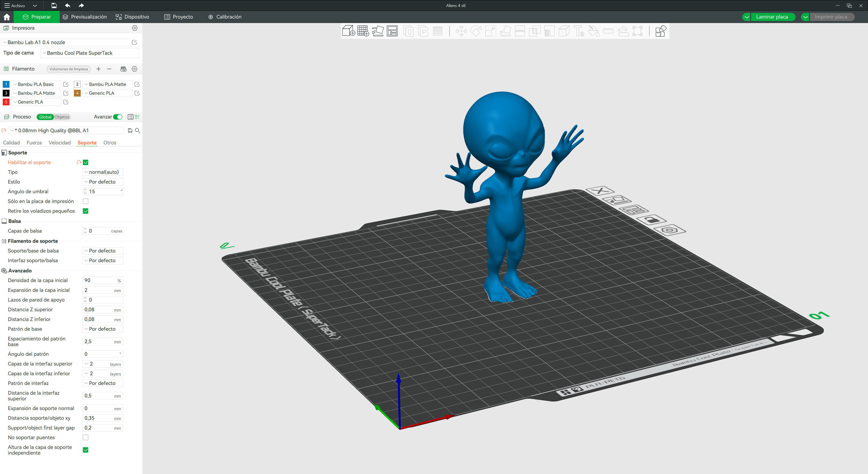Uncheck Retire los voladizos pequeños
Image resolution: width=868 pixels, height=474 pixels.
pyautogui.click(x=86, y=211)
